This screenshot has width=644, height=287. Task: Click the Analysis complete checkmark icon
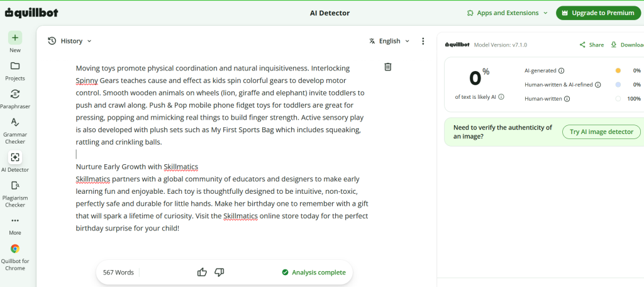(x=285, y=272)
